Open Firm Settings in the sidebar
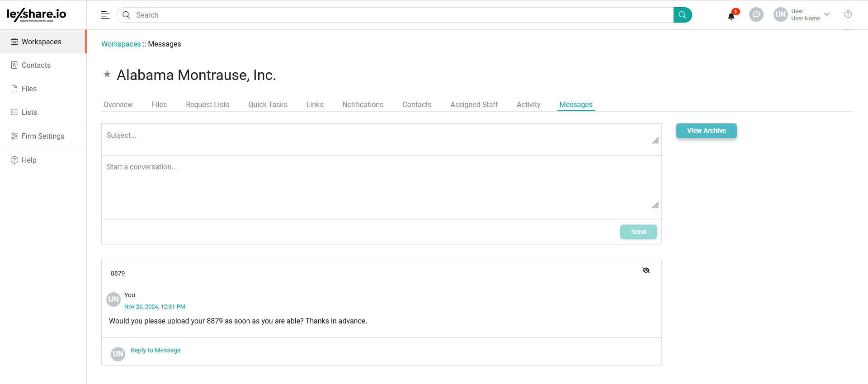Viewport: 868px width, 384px height. [43, 136]
